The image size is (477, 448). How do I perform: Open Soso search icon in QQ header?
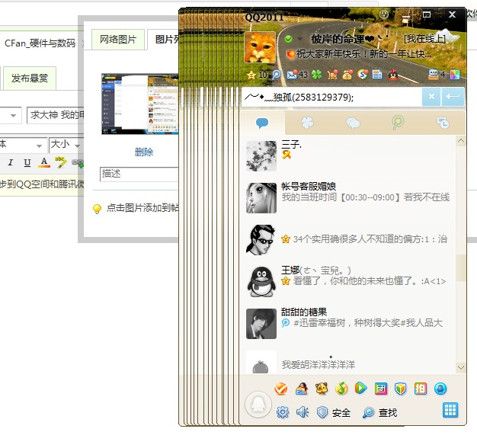[x=363, y=75]
